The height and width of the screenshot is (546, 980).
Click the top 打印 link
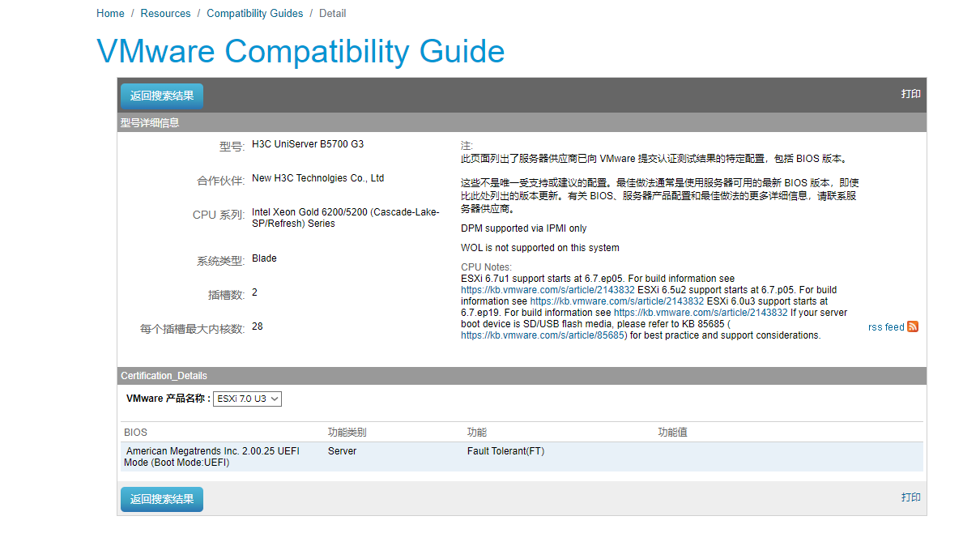pos(911,94)
